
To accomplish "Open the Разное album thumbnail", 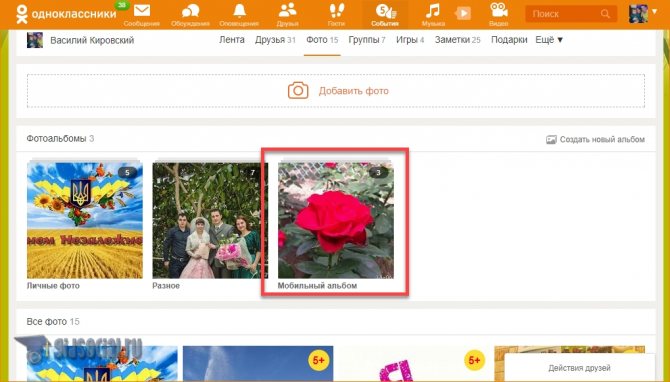I will [x=210, y=220].
